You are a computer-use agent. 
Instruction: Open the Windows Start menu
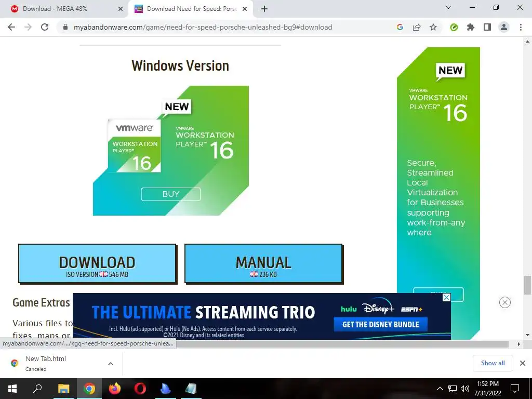12,389
